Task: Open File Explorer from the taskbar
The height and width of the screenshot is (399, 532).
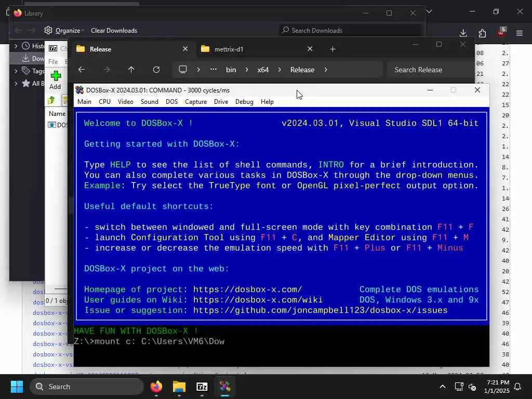Action: [179, 387]
